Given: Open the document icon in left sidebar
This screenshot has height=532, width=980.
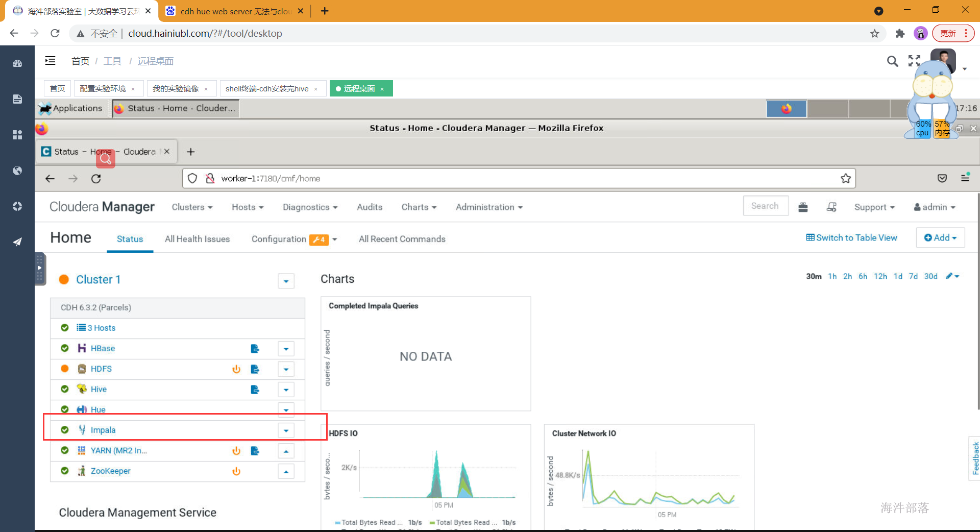Looking at the screenshot, I should (17, 99).
